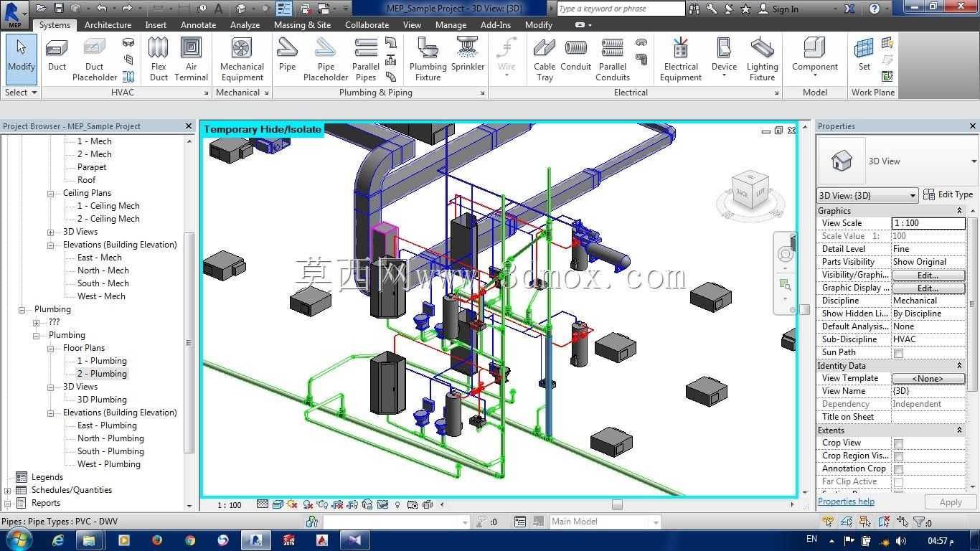This screenshot has height=551, width=980.
Task: Collapse the Ceiling Plans tree node
Action: click(x=50, y=194)
